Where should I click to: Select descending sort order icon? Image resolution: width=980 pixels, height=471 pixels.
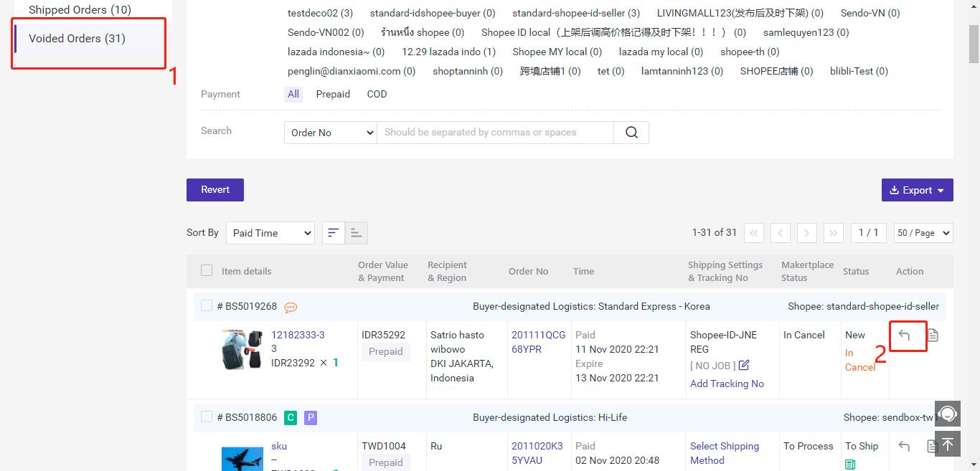pos(334,233)
